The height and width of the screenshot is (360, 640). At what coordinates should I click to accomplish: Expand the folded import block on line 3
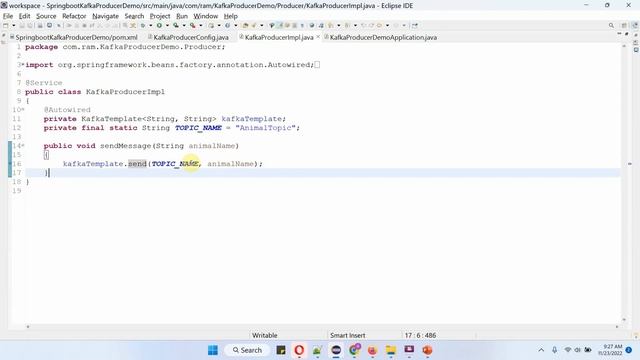click(22, 64)
